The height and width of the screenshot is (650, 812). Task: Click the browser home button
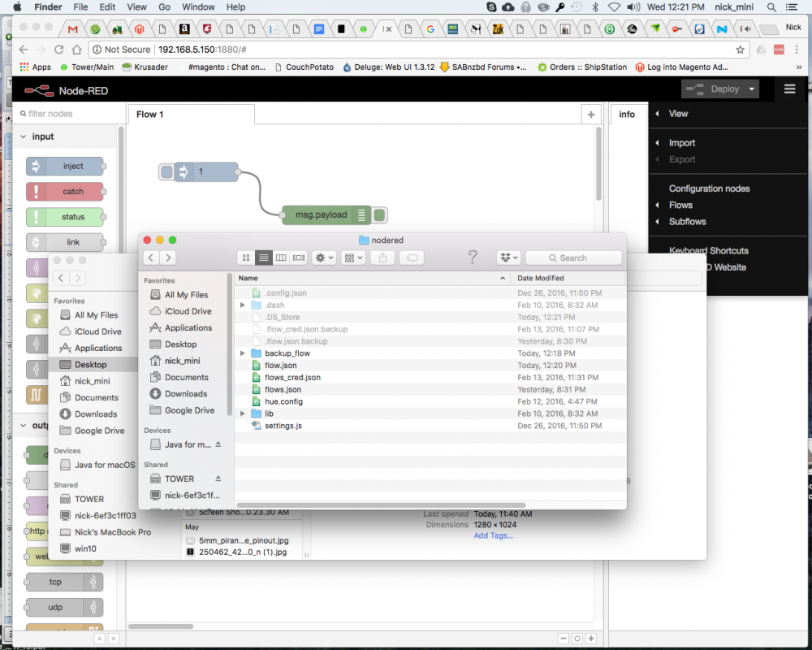76,50
